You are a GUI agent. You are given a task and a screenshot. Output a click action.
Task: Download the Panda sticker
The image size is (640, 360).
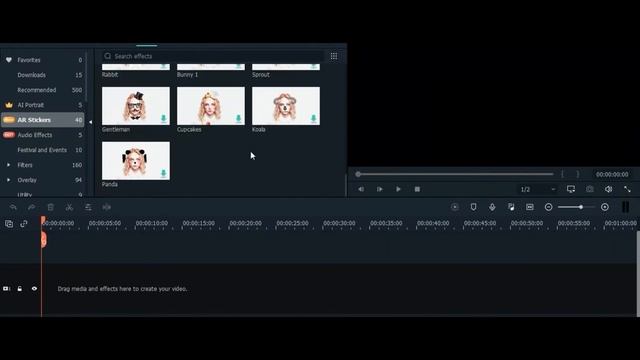[164, 173]
